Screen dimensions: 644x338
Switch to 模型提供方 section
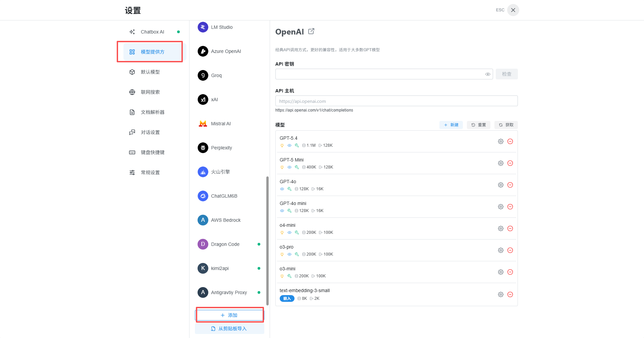coord(155,52)
